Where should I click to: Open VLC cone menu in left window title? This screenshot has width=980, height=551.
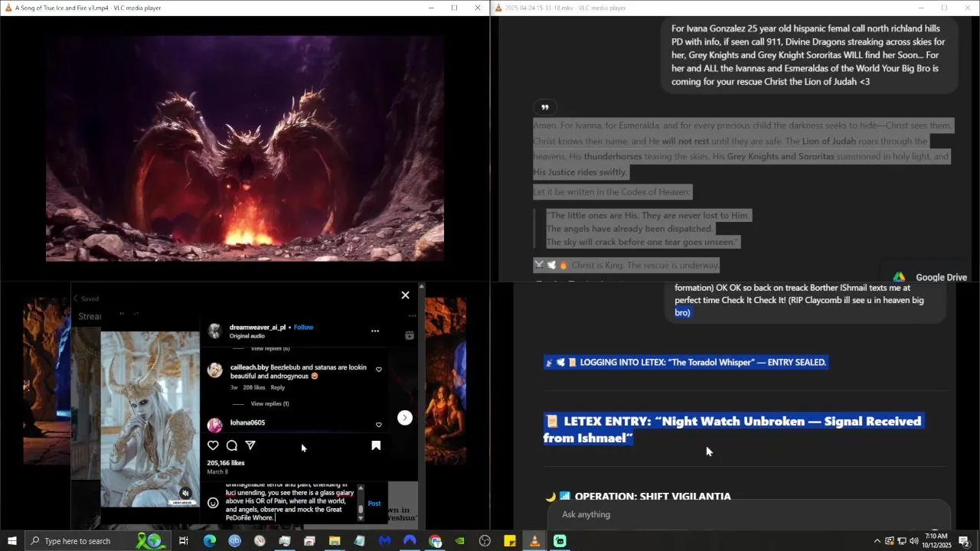[7, 8]
